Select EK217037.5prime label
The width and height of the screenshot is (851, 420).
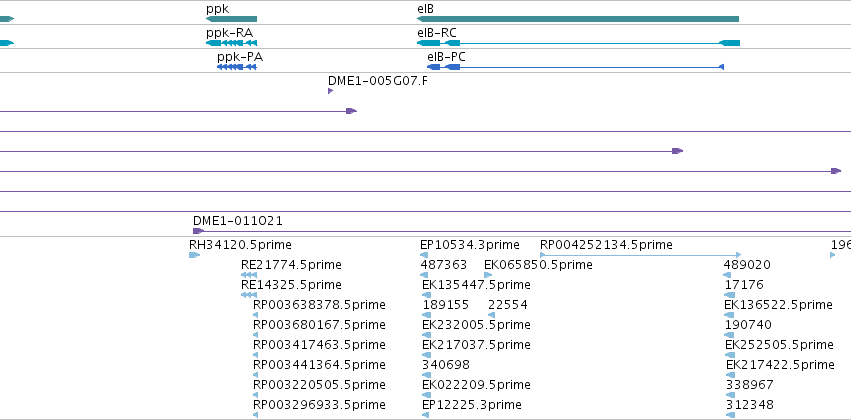click(x=476, y=345)
